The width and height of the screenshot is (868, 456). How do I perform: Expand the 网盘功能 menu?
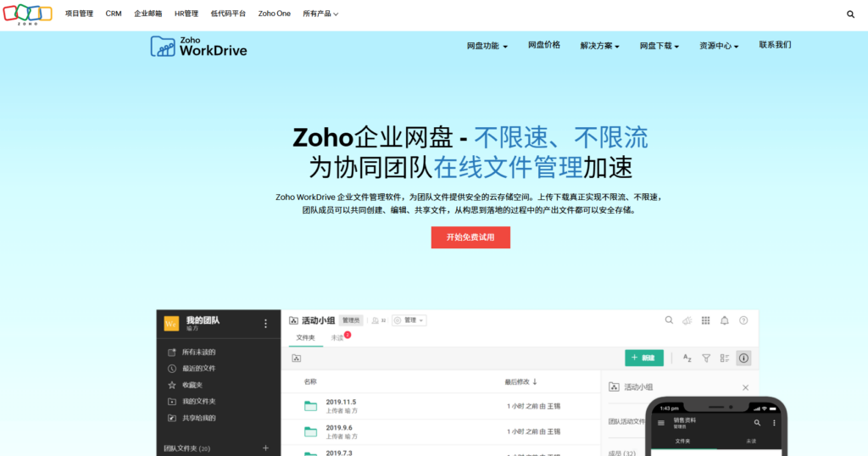click(x=487, y=46)
